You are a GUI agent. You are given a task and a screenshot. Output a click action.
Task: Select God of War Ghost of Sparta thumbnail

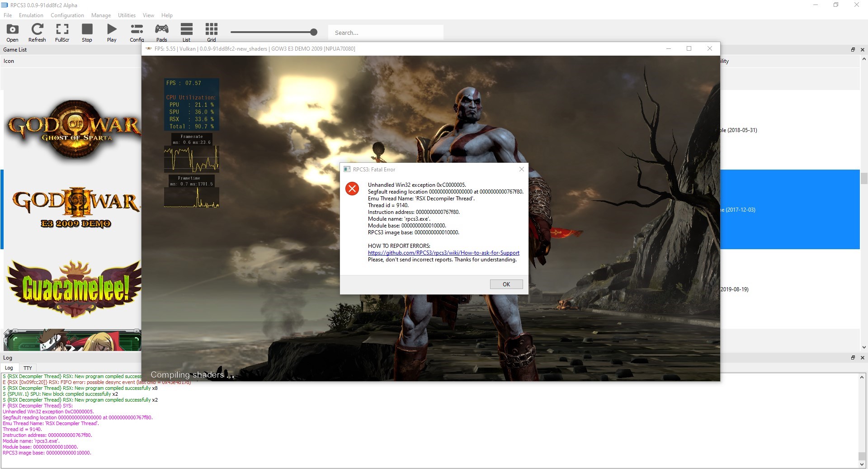pyautogui.click(x=73, y=130)
